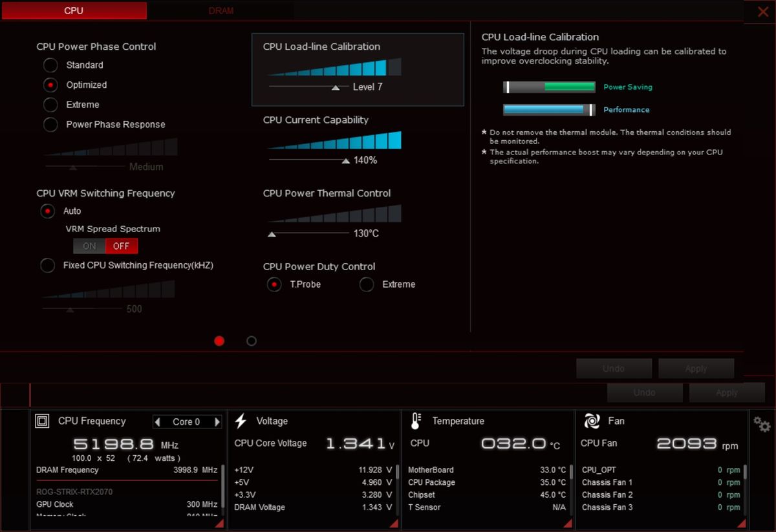Select Fixed CPU Switching Frequency option

pyautogui.click(x=47, y=266)
